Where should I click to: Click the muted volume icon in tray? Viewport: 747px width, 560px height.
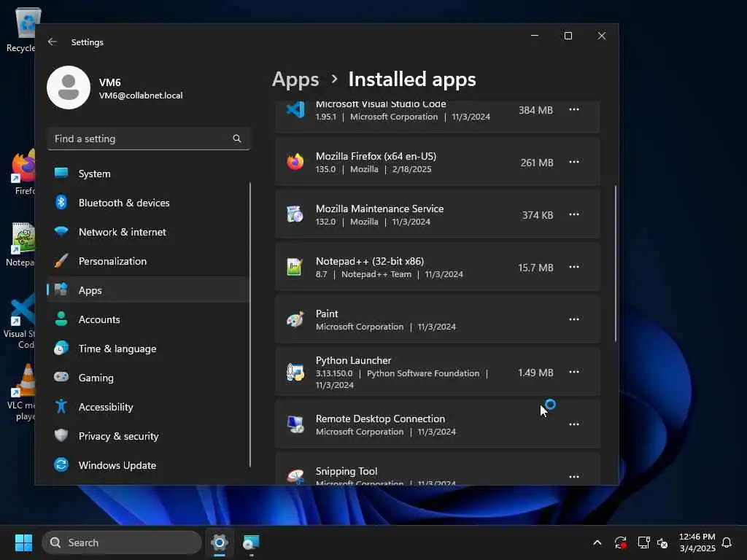point(662,542)
